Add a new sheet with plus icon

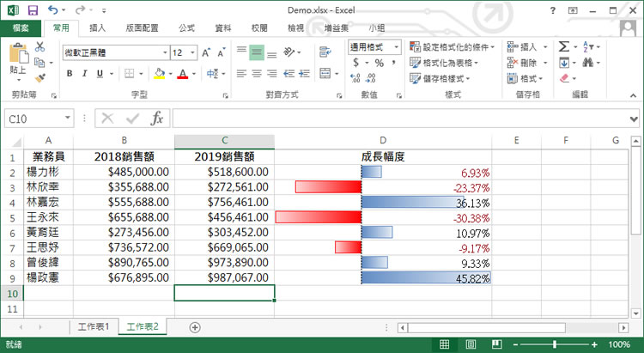pyautogui.click(x=195, y=326)
